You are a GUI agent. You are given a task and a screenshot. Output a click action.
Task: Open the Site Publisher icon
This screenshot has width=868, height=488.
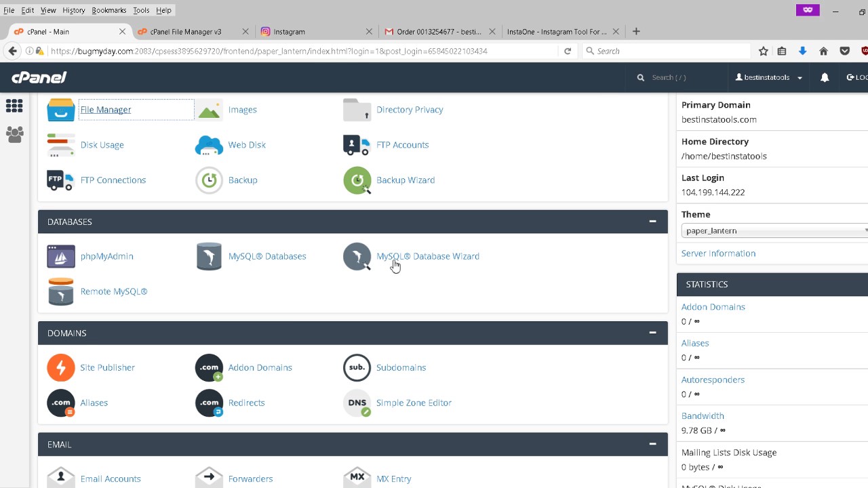[60, 367]
